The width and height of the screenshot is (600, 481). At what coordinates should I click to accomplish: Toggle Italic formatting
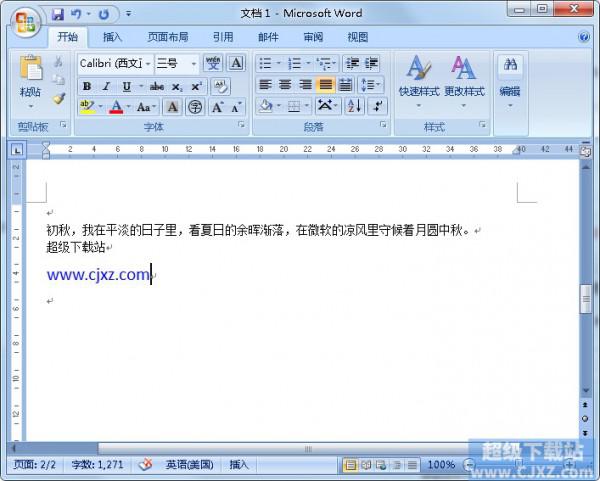pos(106,86)
